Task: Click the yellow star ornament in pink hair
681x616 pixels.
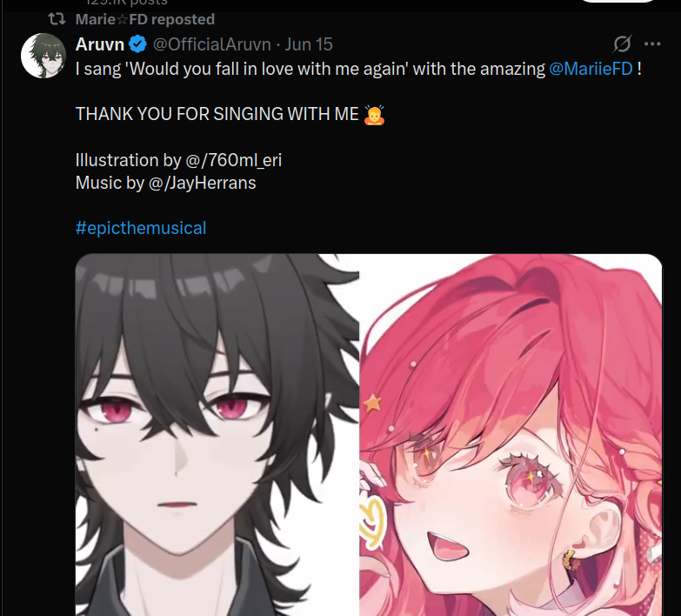Action: (x=372, y=403)
